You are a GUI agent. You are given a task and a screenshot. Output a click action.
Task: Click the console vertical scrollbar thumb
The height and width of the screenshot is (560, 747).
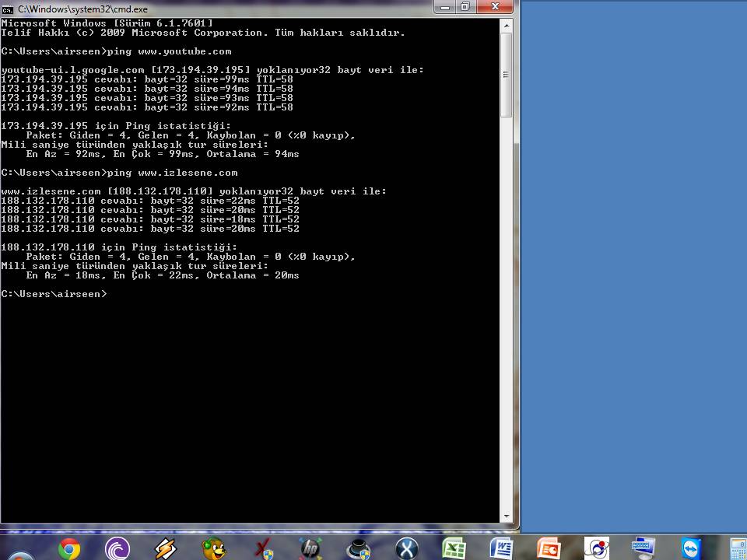[506, 75]
